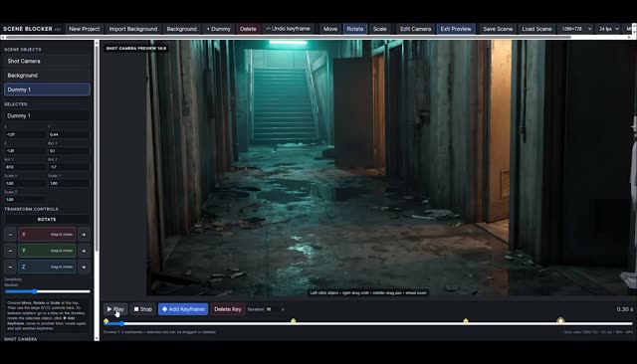Click the Play button in timeline

(x=115, y=309)
